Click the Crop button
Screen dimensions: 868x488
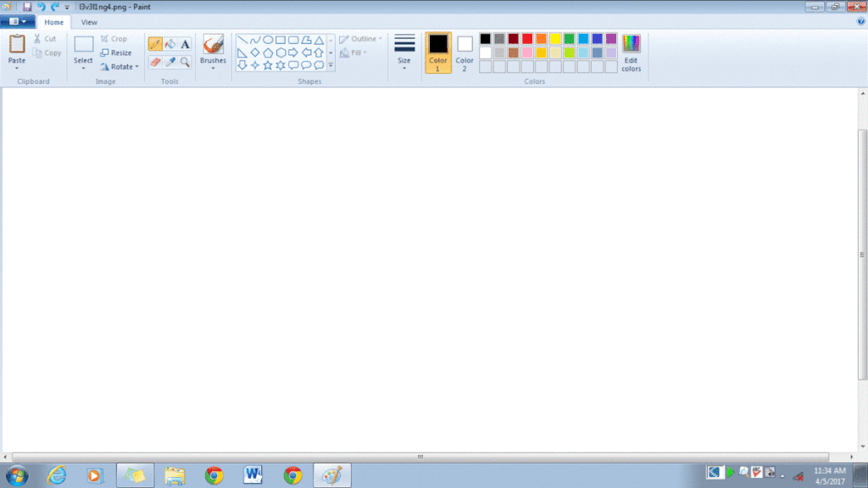(114, 39)
